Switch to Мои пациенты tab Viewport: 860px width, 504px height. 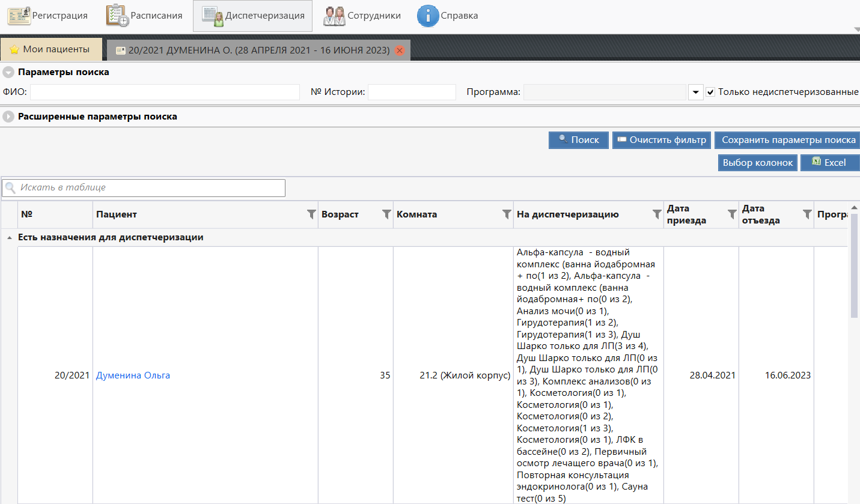[50, 49]
